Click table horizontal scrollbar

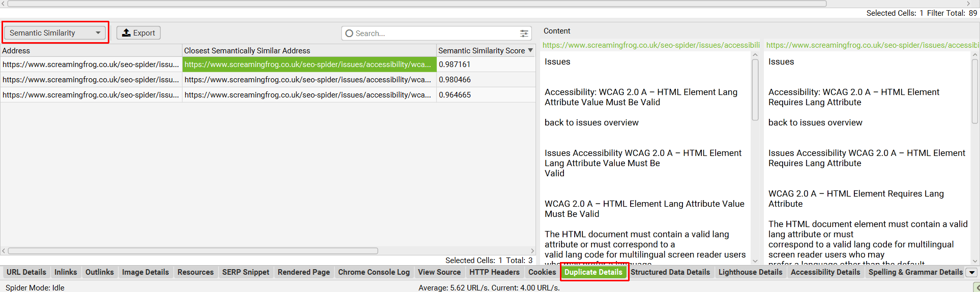pyautogui.click(x=193, y=251)
